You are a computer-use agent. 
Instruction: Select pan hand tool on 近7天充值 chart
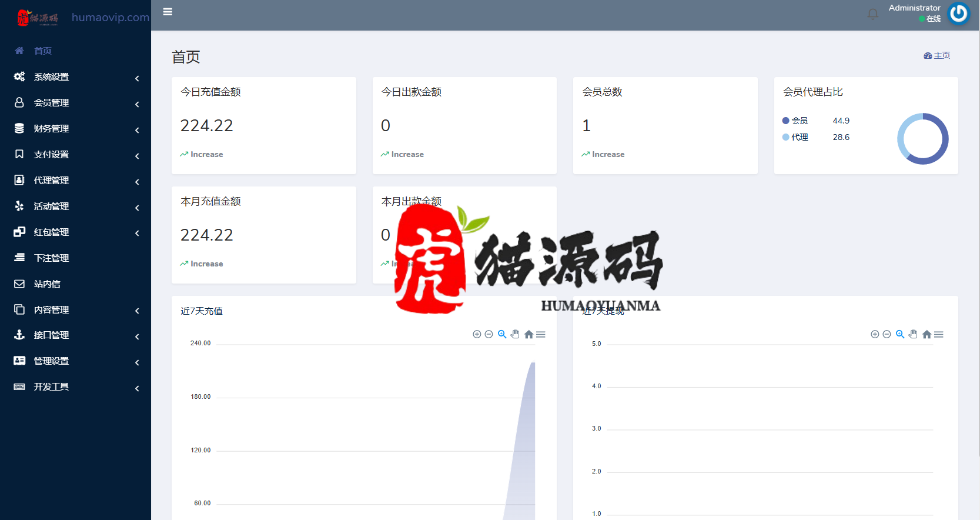click(x=515, y=334)
